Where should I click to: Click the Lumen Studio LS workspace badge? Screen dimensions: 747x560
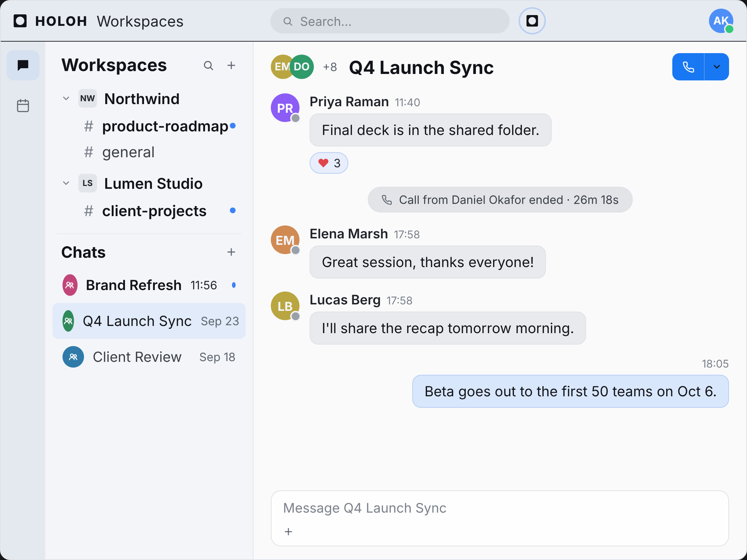(x=88, y=183)
